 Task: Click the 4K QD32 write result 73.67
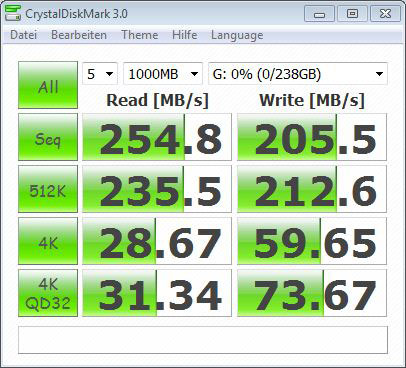(x=312, y=293)
